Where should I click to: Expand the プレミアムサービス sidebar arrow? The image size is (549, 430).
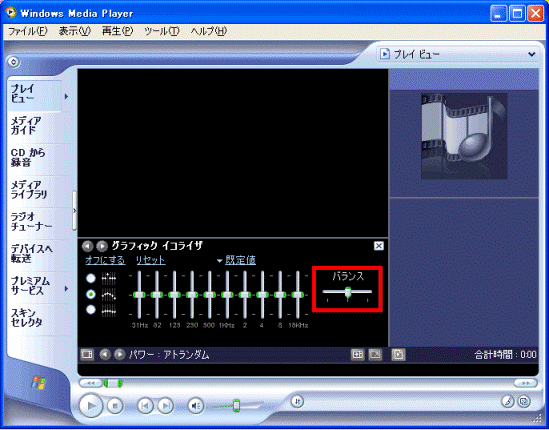coord(67,289)
